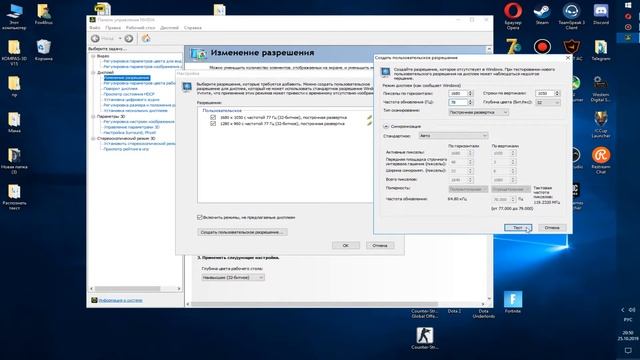Open the Fortnite desktop icon
This screenshot has height=360, width=640.
(513, 302)
